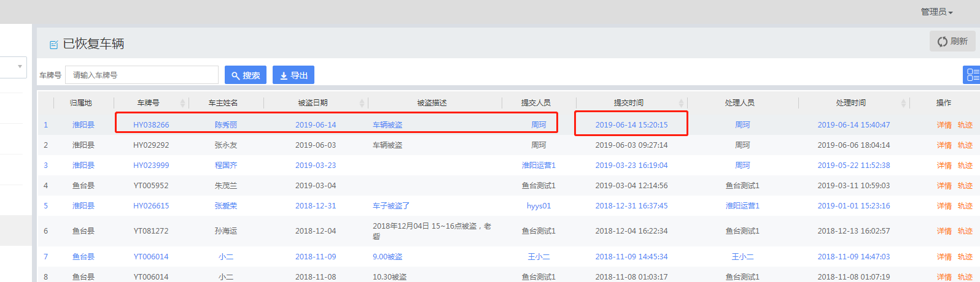Open 详情 for vehicle HY023999

point(944,166)
